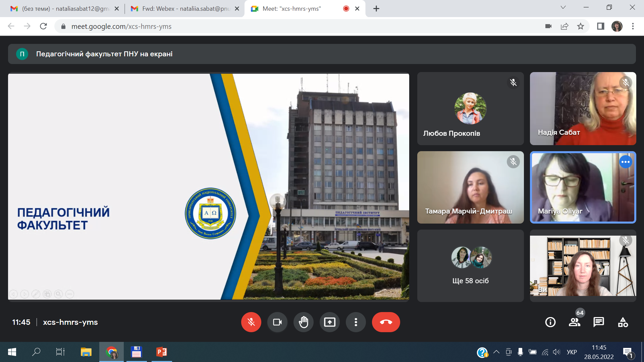Toggle the camera button
This screenshot has height=362, width=644.
277,322
